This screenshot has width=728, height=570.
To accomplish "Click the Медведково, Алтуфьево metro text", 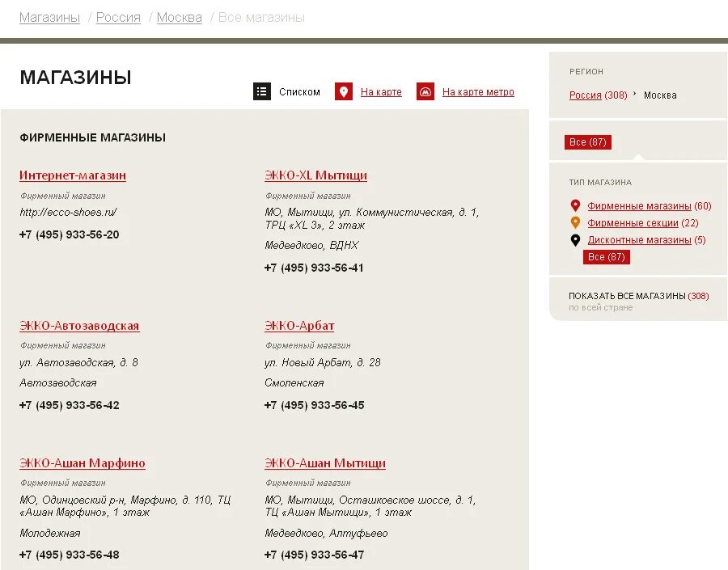I will pos(327,534).
